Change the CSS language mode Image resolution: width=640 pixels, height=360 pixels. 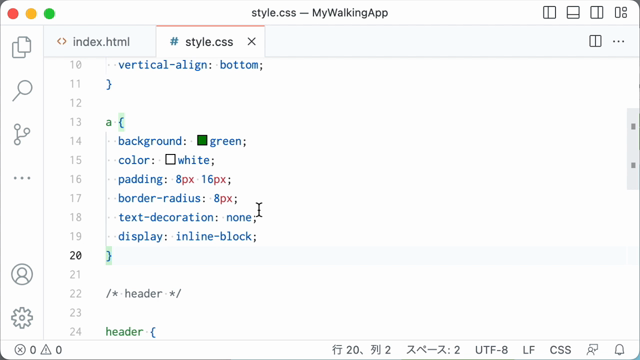click(x=560, y=350)
